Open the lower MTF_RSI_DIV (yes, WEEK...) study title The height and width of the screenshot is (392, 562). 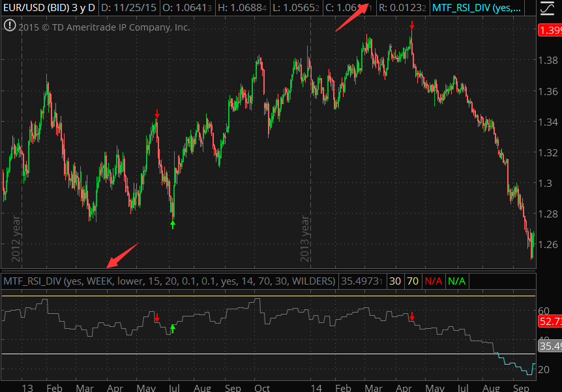(168, 281)
